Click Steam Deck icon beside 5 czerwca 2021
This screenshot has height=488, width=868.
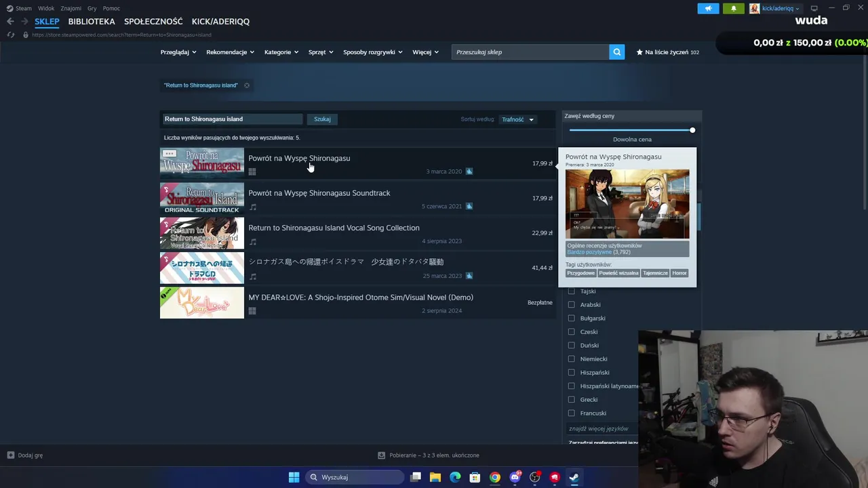coord(469,206)
